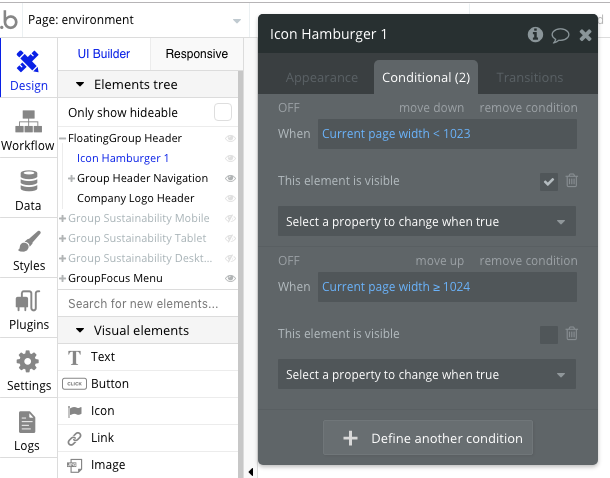Uncheck visibility checkbox in first condition
This screenshot has height=478, width=610.
point(549,181)
